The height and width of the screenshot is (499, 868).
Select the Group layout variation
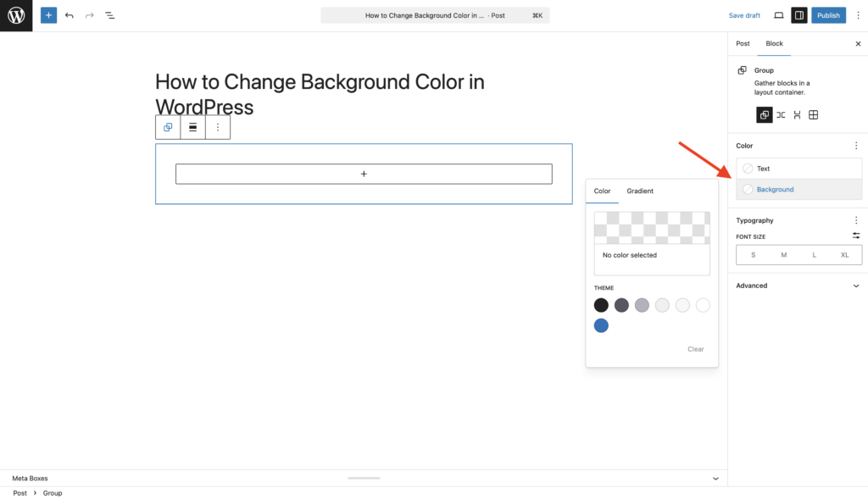point(765,115)
